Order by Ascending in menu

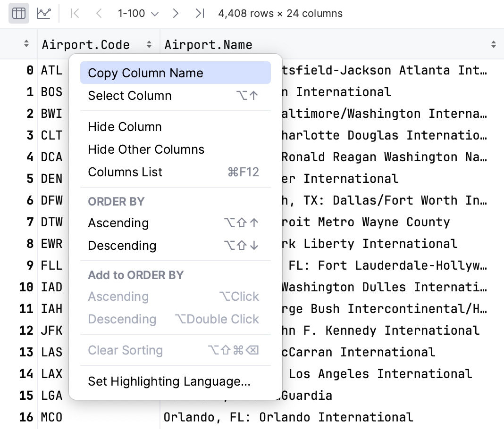click(176, 223)
